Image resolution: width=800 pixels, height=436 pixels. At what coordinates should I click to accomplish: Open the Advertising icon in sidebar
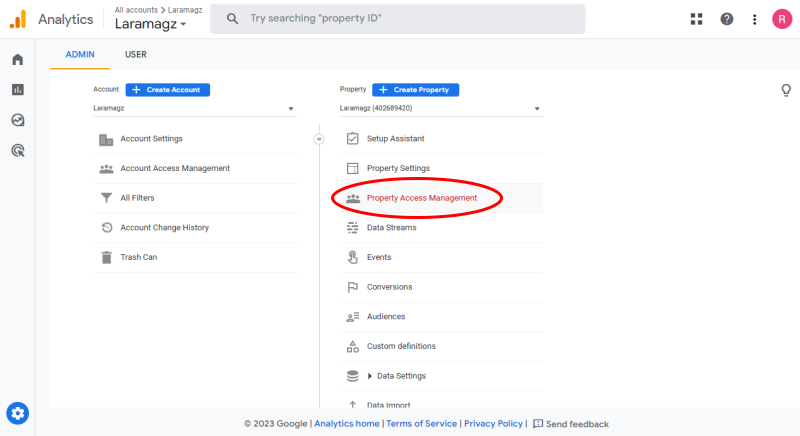[18, 150]
